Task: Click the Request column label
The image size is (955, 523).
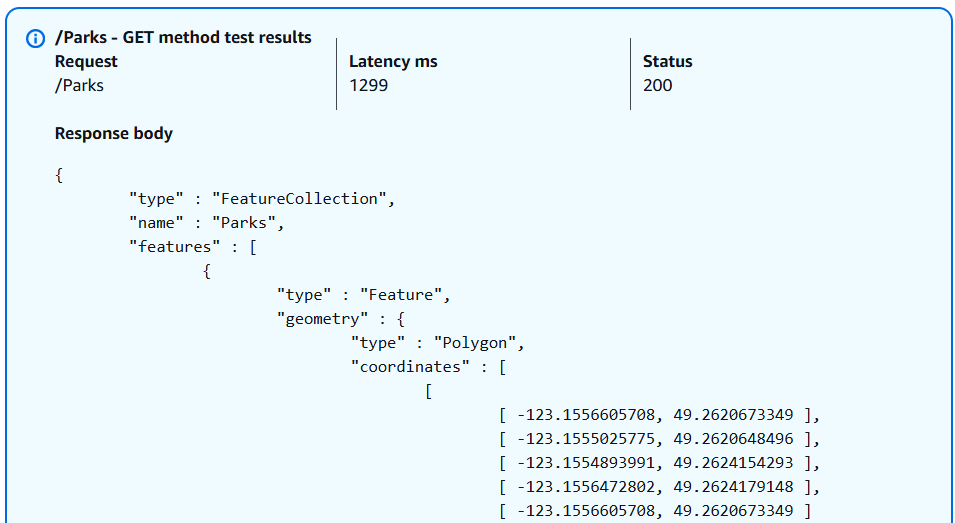Action: click(x=86, y=62)
